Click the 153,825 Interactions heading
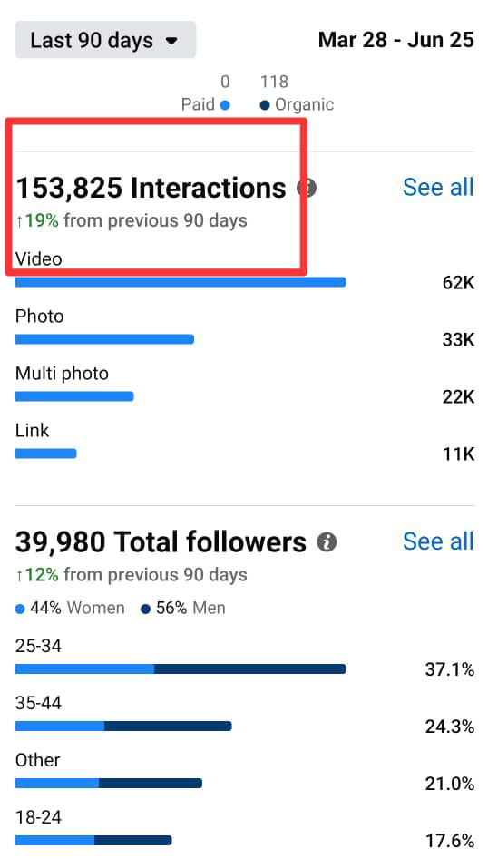Screen dimensions: 488x868 151,188
